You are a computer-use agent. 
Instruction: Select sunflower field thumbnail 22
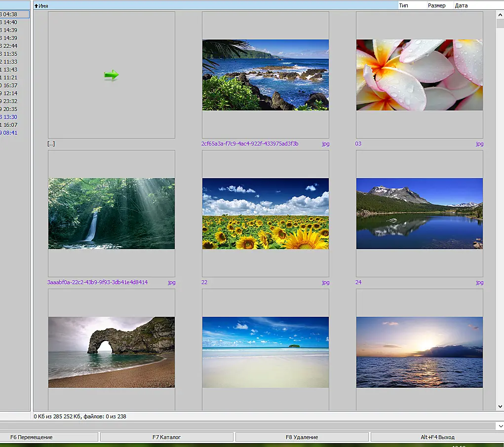pos(266,214)
